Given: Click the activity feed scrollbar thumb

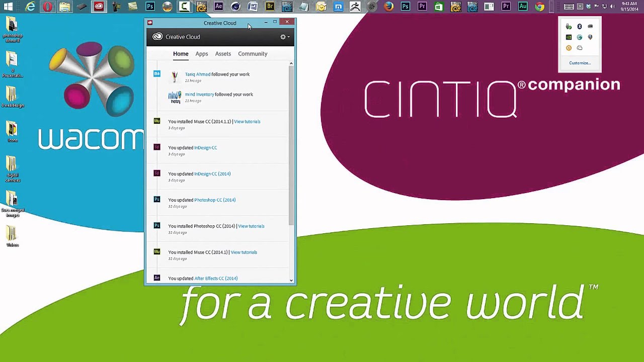Looking at the screenshot, I should tap(291, 146).
